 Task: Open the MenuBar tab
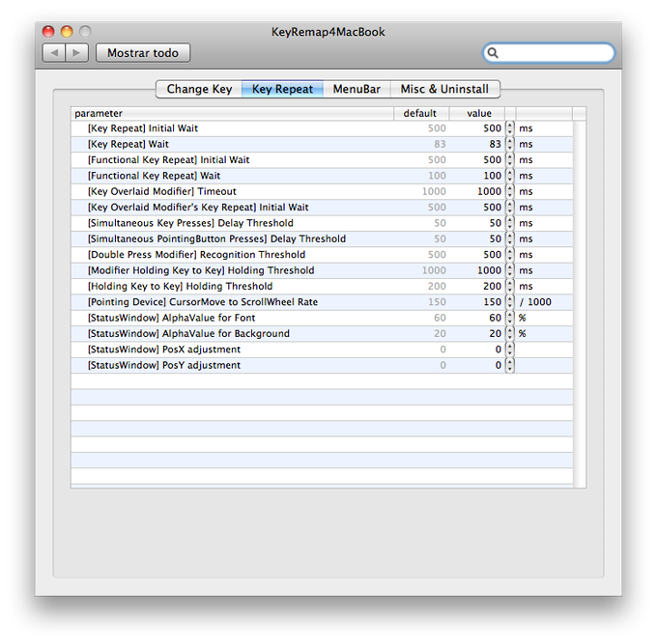coord(357,89)
